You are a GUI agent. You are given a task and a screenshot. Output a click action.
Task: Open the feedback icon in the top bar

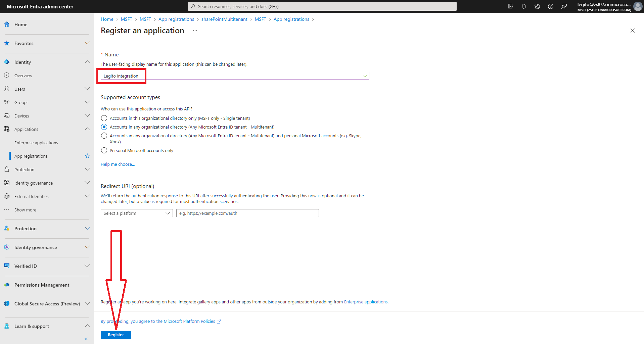(x=564, y=6)
